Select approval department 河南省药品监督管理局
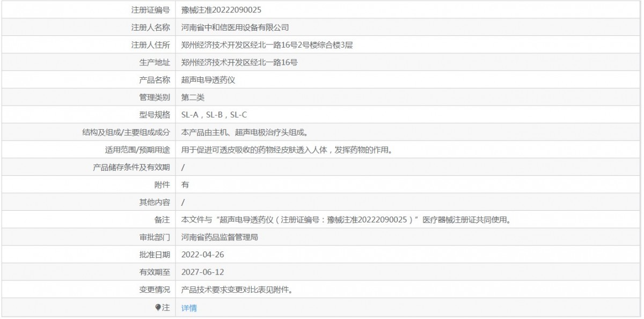Viewport: 644px width, 319px height. (x=219, y=237)
